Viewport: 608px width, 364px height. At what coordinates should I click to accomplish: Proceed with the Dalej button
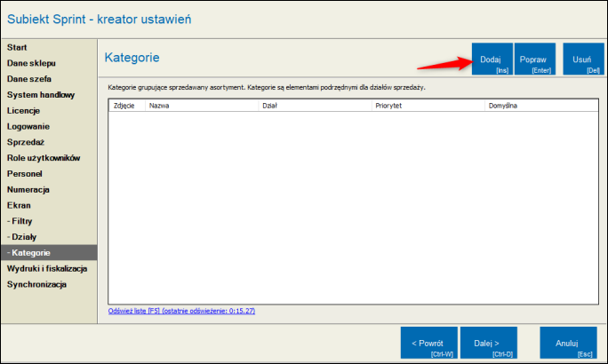coord(489,343)
